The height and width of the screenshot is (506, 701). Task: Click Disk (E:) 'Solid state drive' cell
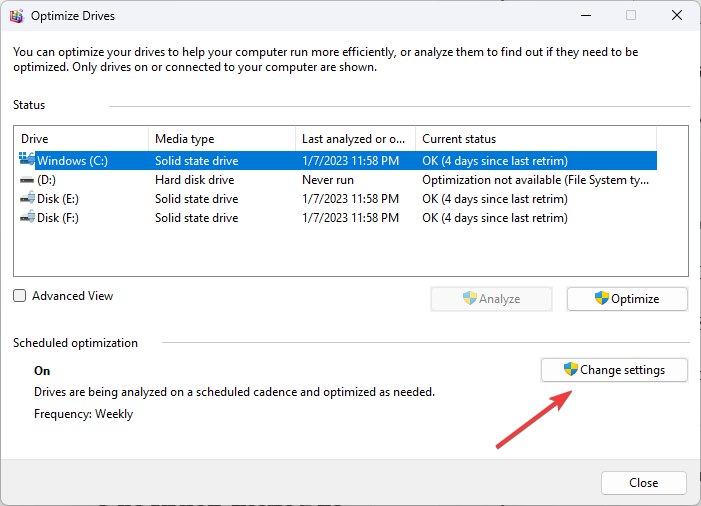click(x=196, y=199)
